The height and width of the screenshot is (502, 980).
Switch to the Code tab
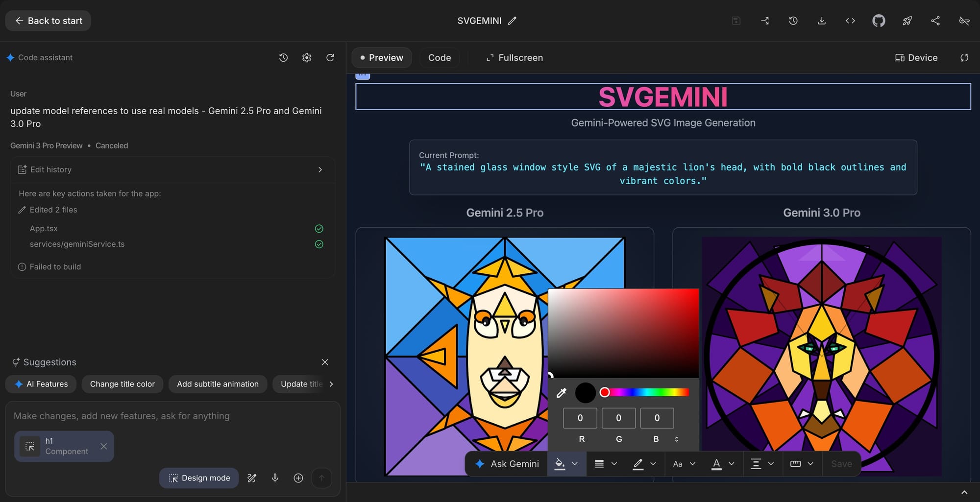439,57
